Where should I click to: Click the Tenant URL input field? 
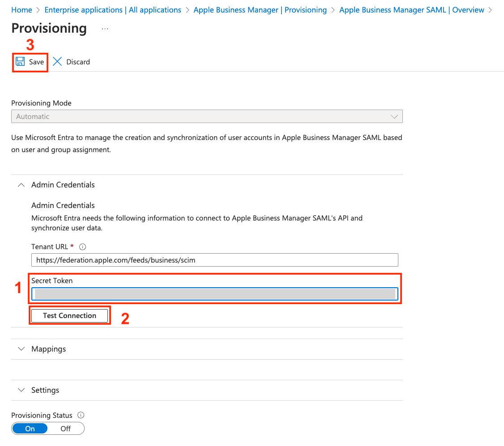[214, 260]
